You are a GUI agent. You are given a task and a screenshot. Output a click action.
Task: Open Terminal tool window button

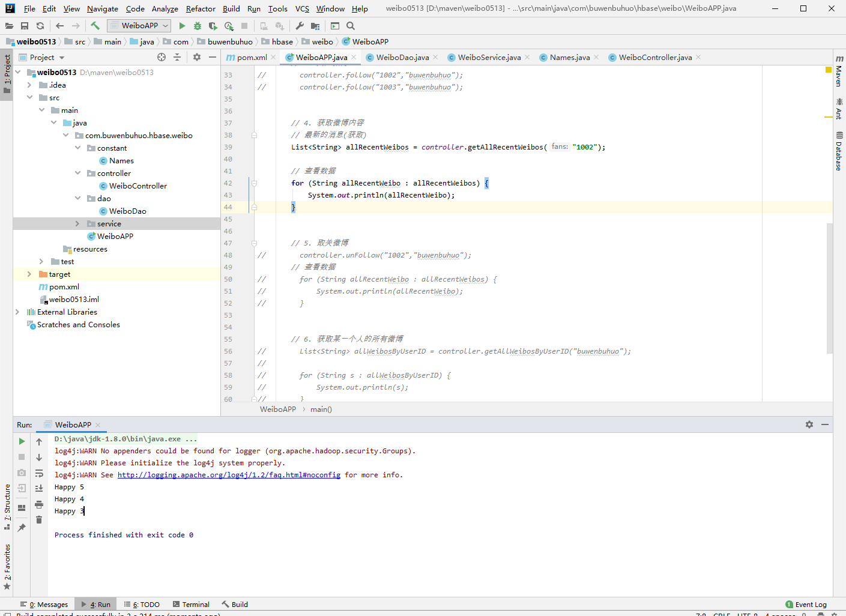[x=191, y=605]
